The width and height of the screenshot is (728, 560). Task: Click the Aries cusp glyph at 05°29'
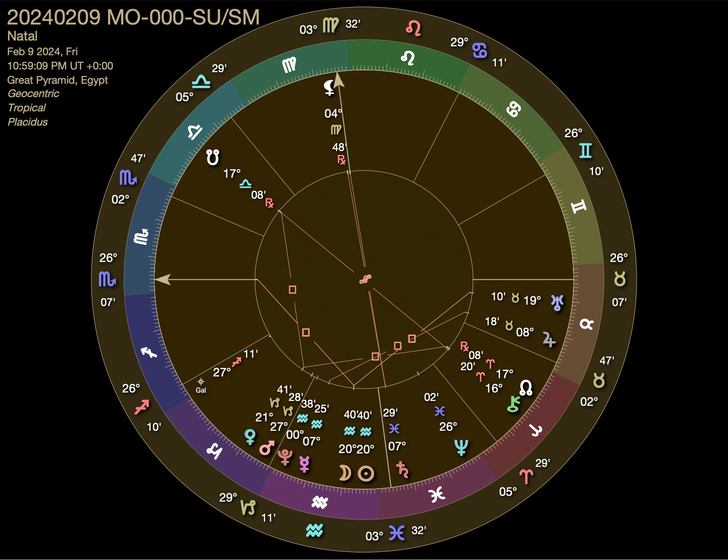(x=526, y=477)
